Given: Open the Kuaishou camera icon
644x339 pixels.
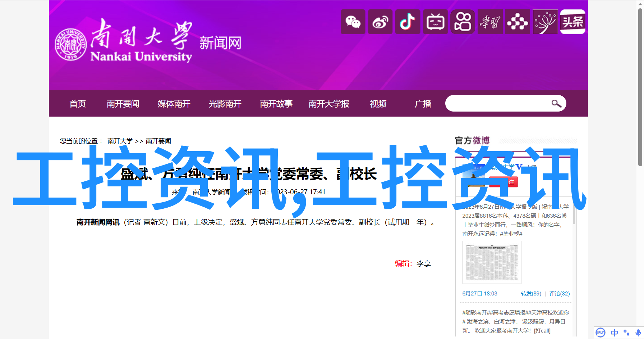Looking at the screenshot, I should coord(463,22).
